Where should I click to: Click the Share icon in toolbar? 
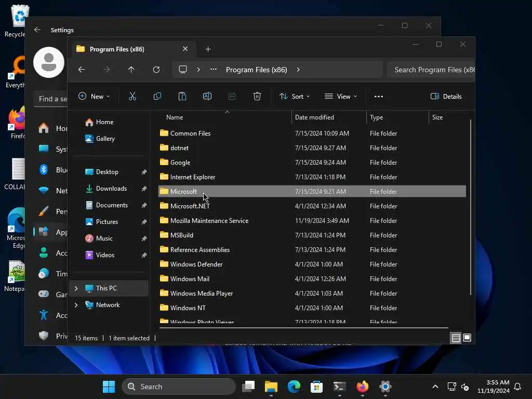coord(232,96)
